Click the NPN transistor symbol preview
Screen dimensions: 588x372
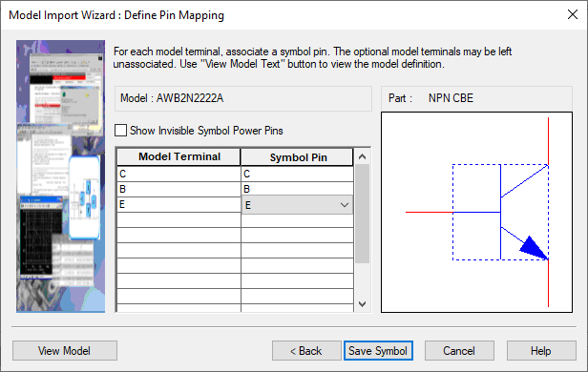click(x=476, y=212)
